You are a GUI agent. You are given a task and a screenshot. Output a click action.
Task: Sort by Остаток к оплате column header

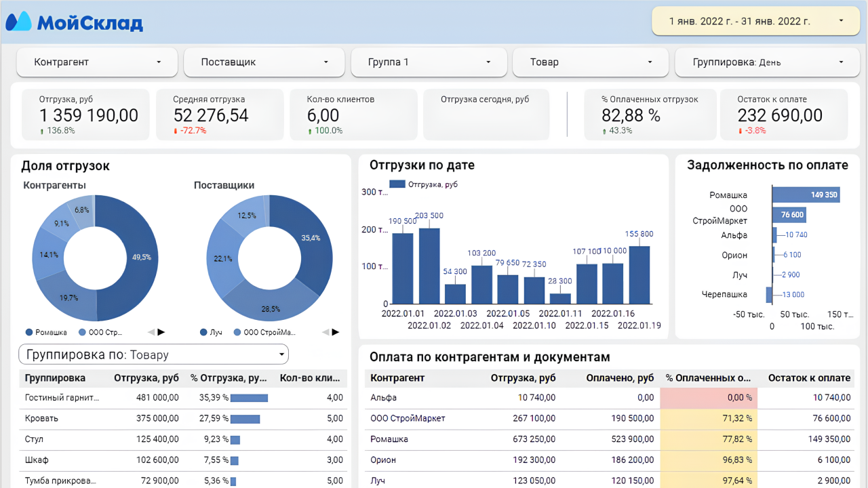click(x=809, y=378)
